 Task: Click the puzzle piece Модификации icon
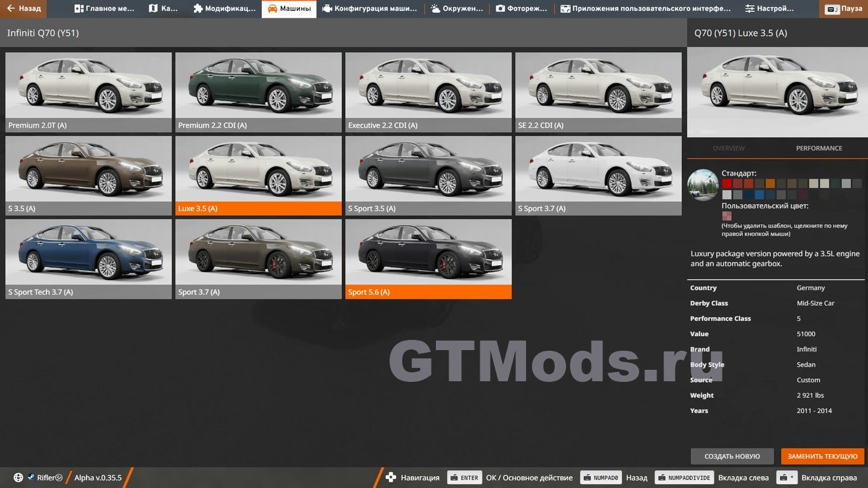click(x=198, y=9)
